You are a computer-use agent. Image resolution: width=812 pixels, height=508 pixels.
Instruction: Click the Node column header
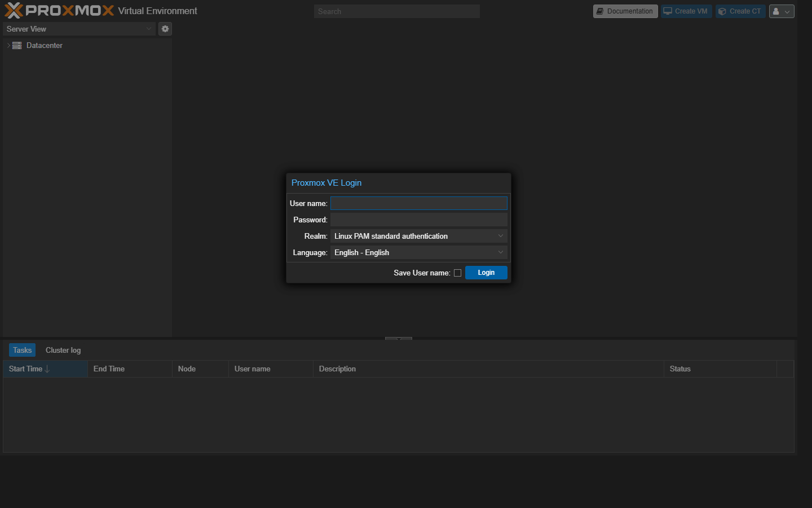point(200,369)
